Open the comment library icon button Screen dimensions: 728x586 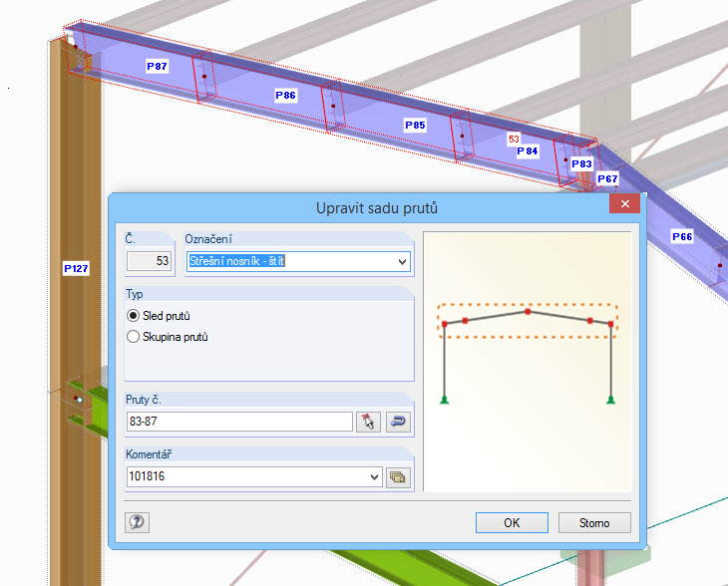(398, 477)
